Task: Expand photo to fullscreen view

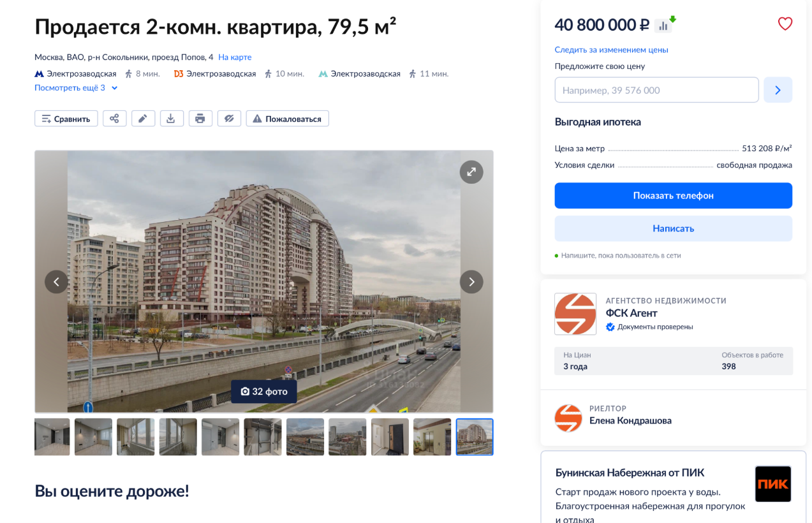Action: coord(471,172)
